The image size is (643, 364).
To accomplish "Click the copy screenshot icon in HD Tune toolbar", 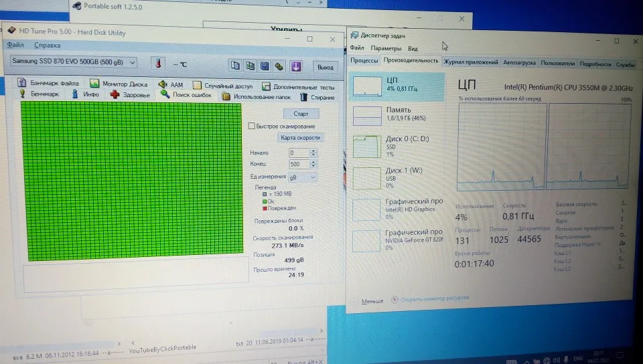I will (x=250, y=66).
